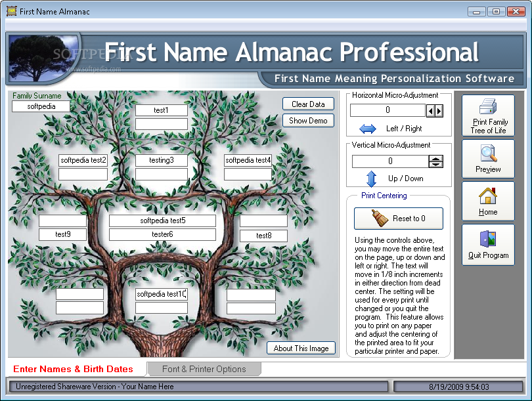Switch to the Enter Names & Birth Dates tab
The height and width of the screenshot is (401, 532).
74,369
